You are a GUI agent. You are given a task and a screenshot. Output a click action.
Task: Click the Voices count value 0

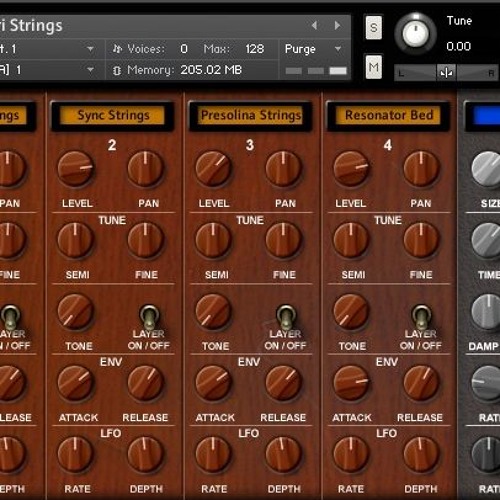point(184,49)
